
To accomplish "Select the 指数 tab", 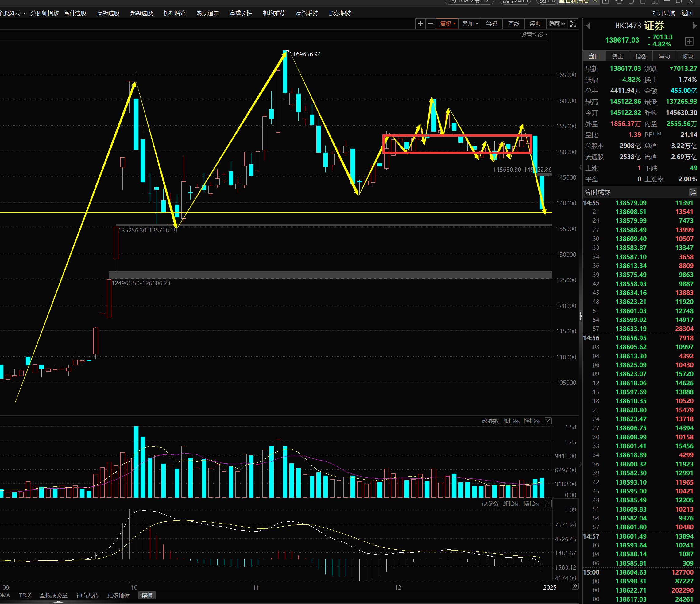I will [x=641, y=57].
